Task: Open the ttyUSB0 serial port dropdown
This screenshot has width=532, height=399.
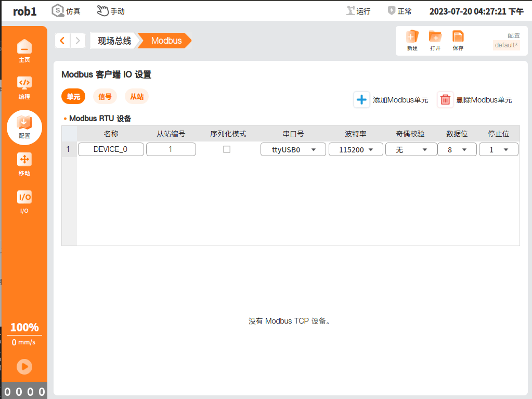Action: pos(293,150)
